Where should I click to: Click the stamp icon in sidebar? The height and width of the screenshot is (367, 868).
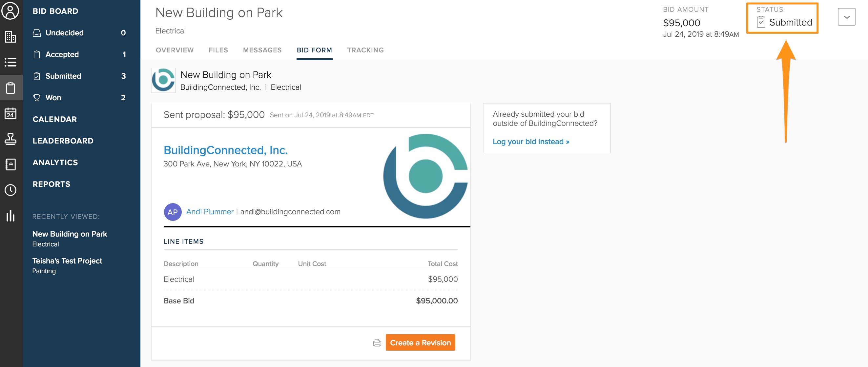(10, 139)
